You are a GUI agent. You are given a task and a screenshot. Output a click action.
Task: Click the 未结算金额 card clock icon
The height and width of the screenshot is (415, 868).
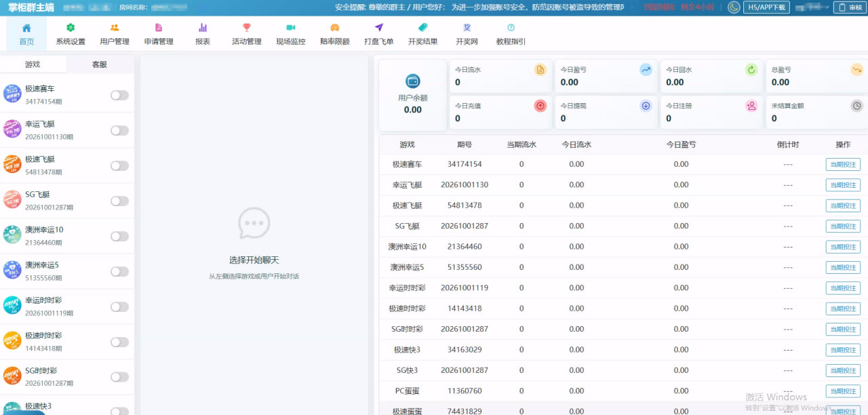coord(857,106)
